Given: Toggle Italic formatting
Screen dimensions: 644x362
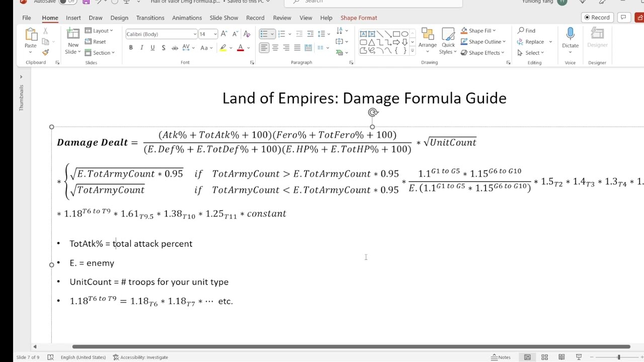Looking at the screenshot, I should [142, 48].
